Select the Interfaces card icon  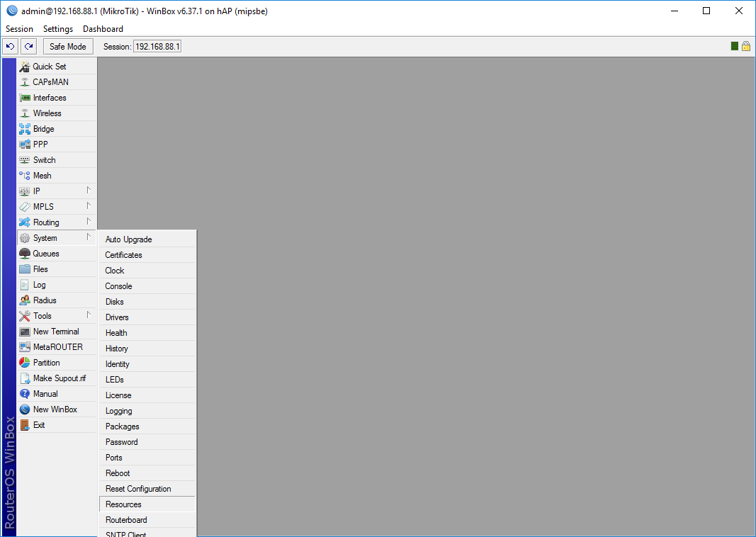(x=25, y=98)
